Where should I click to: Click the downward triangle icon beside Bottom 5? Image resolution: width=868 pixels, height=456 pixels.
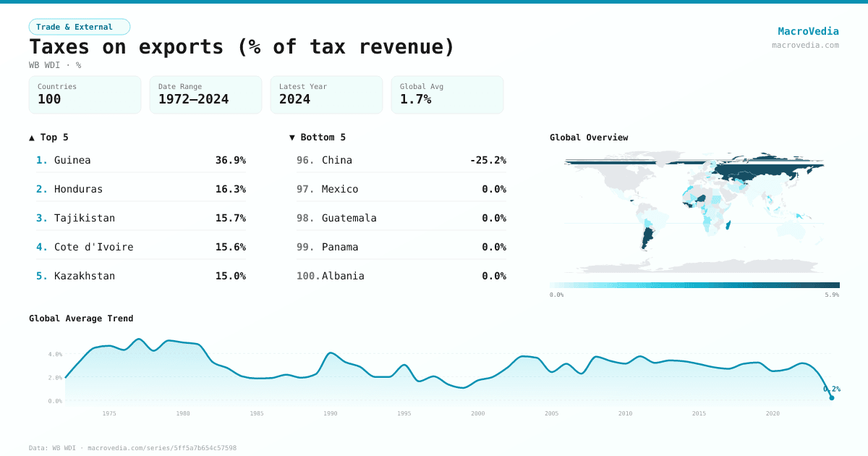coord(292,137)
